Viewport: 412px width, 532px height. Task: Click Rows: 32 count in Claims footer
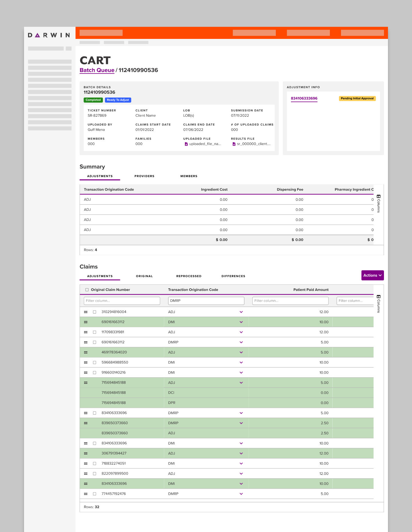92,507
